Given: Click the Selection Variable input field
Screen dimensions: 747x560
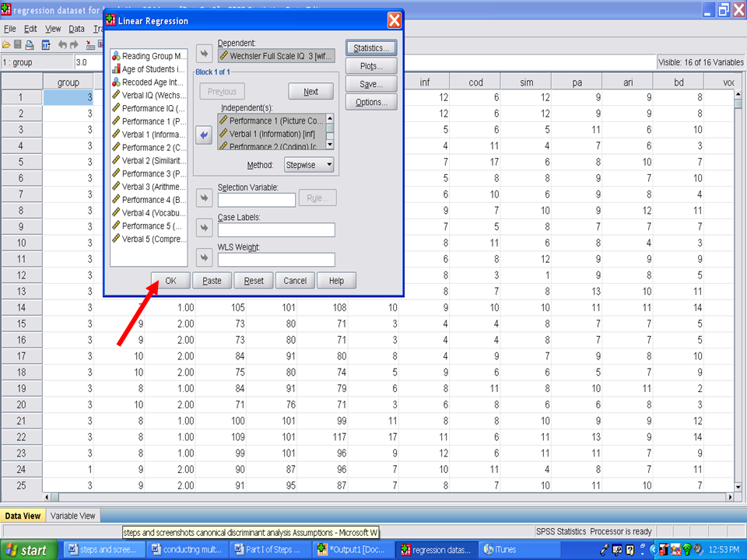Looking at the screenshot, I should click(257, 200).
